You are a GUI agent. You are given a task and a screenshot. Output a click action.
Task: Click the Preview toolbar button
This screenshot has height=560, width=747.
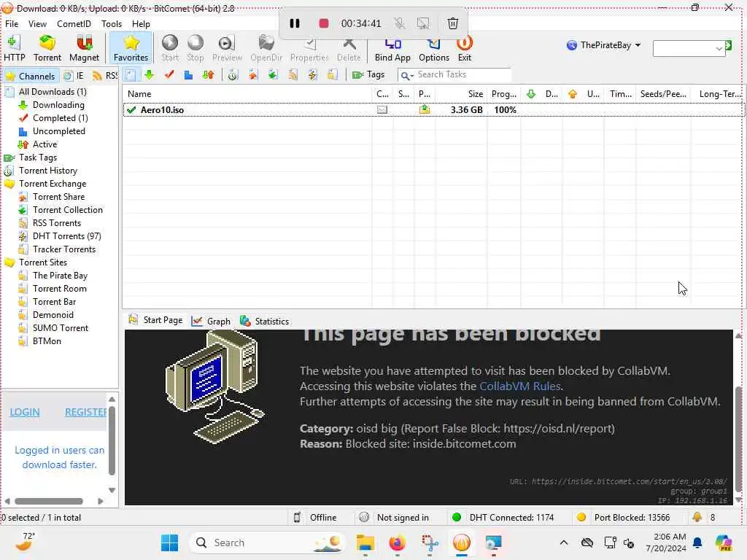[x=228, y=49]
